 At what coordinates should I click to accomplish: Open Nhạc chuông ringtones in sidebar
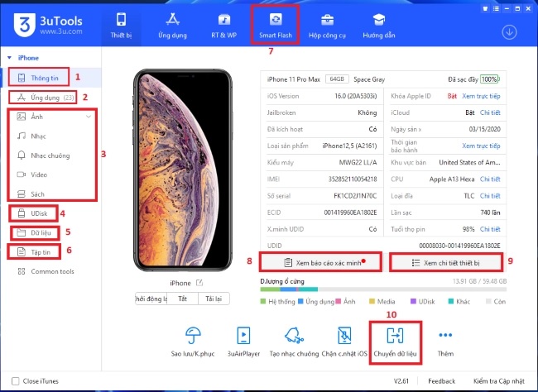coord(44,155)
